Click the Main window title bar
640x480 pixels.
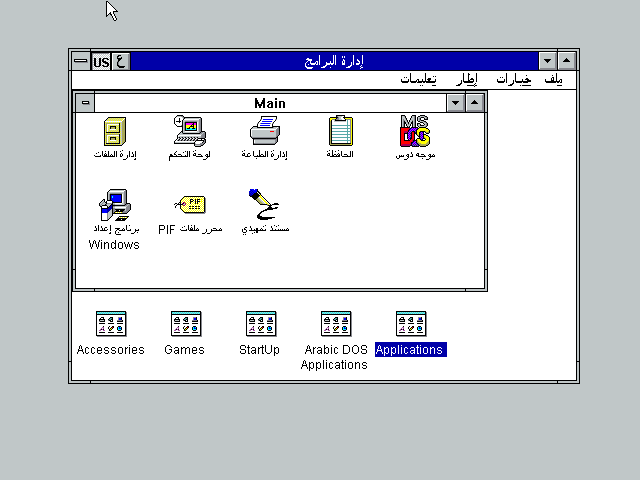tap(270, 103)
